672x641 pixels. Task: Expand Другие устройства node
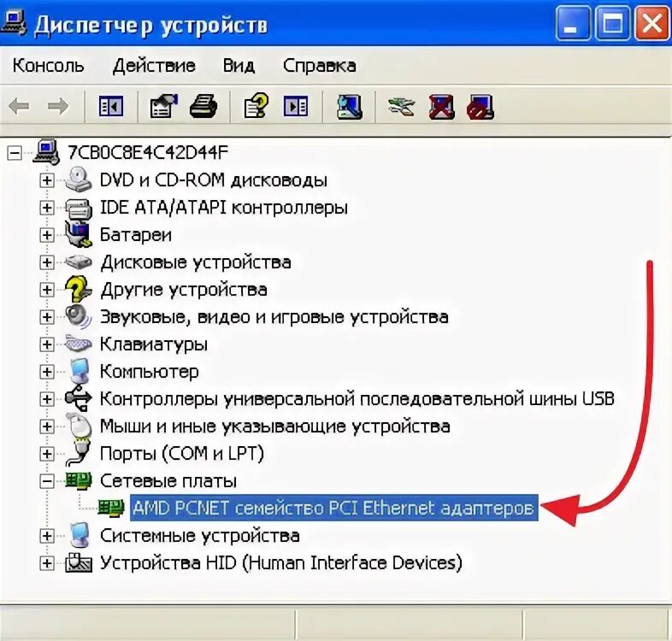[47, 290]
